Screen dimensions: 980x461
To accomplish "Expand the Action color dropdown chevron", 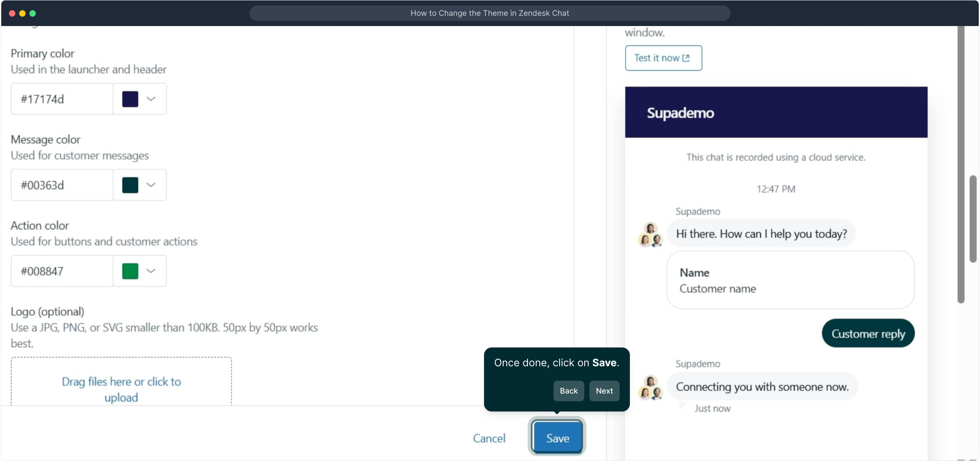I will click(x=151, y=271).
